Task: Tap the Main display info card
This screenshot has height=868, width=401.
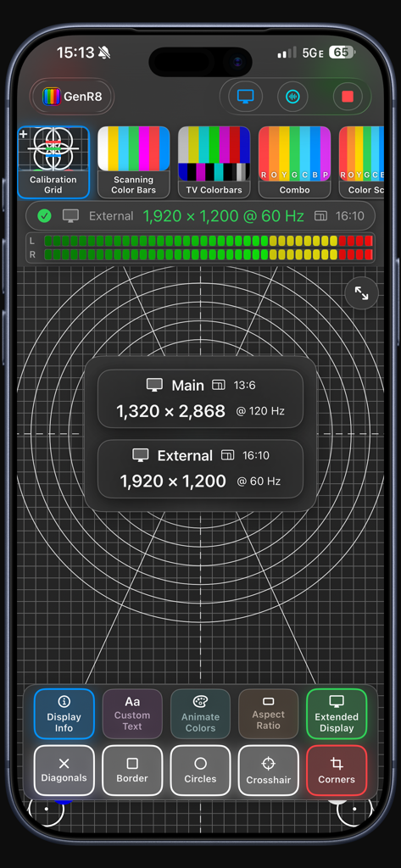Action: pyautogui.click(x=200, y=399)
